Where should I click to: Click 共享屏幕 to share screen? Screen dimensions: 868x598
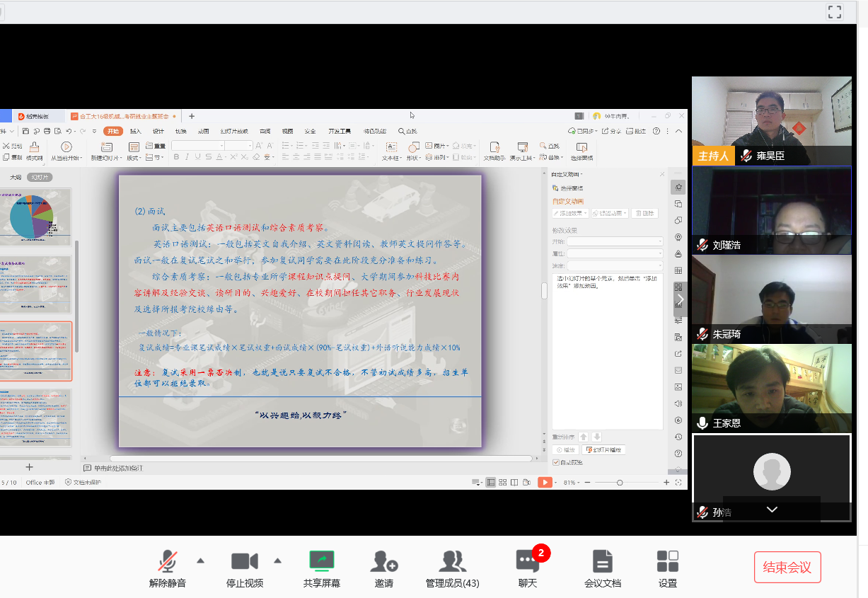click(x=322, y=570)
